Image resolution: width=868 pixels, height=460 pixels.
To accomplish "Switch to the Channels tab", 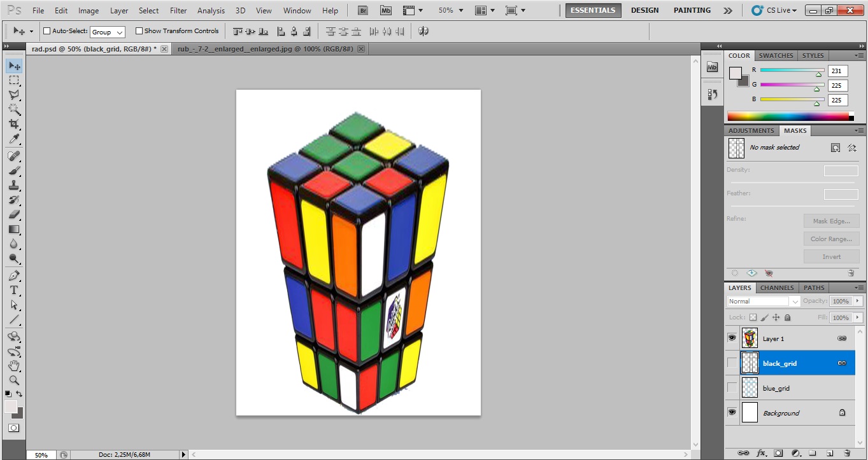I will (x=777, y=288).
